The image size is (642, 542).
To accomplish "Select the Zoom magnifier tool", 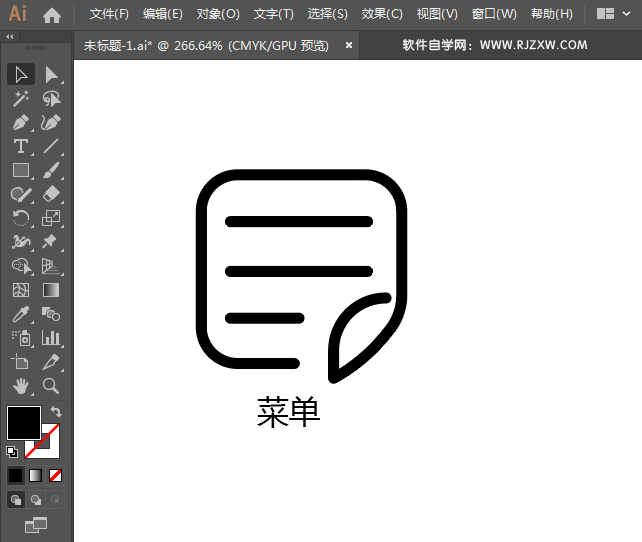I will click(x=51, y=385).
